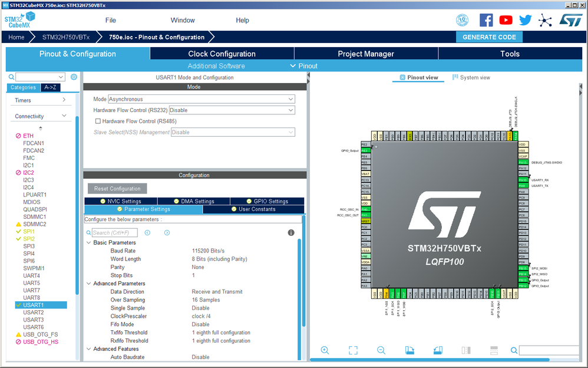Zoom out of the pinout view
The width and height of the screenshot is (588, 368).
[381, 350]
